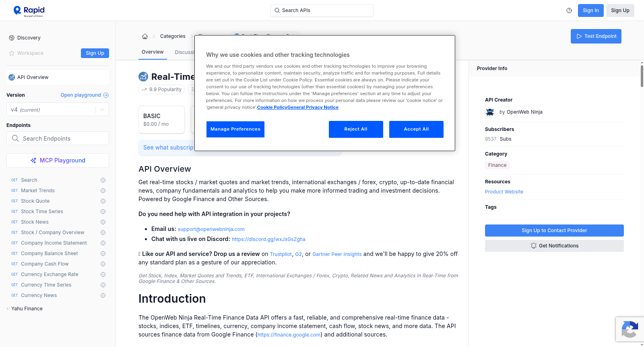
Task: Open the Market Trends endpoint
Action: [38, 191]
